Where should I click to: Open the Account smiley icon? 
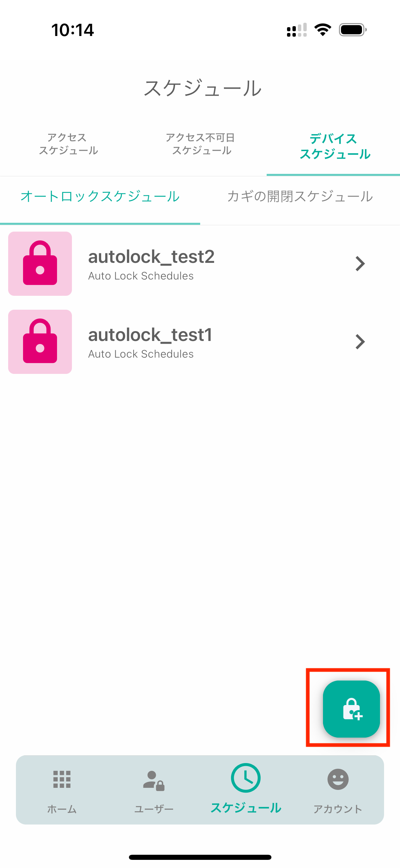pyautogui.click(x=338, y=779)
